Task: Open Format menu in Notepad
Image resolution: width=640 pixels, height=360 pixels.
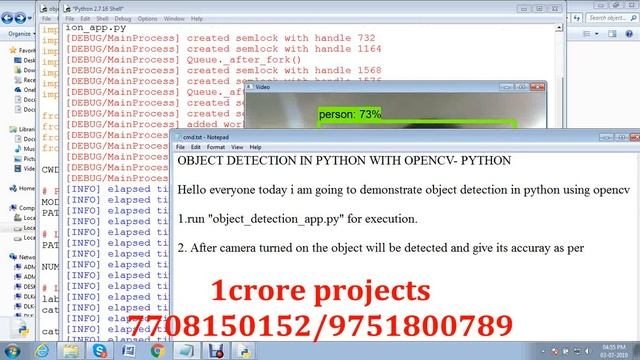Action: 216,147
